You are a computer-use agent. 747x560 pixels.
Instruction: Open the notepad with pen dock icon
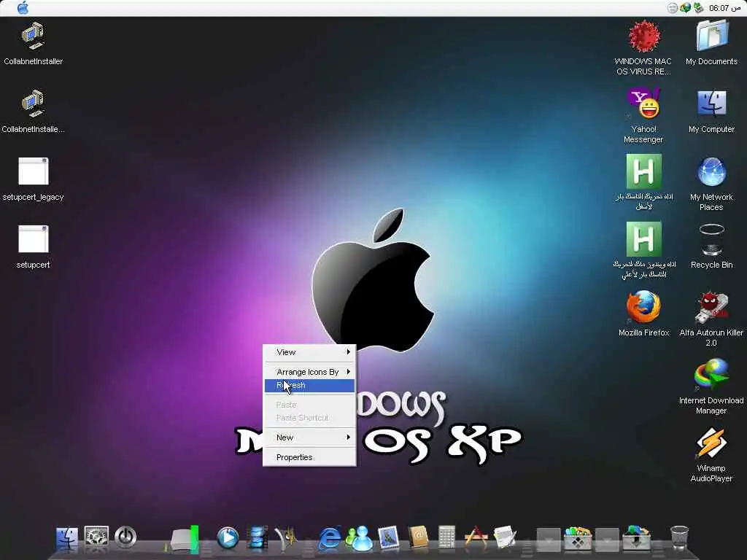click(505, 537)
